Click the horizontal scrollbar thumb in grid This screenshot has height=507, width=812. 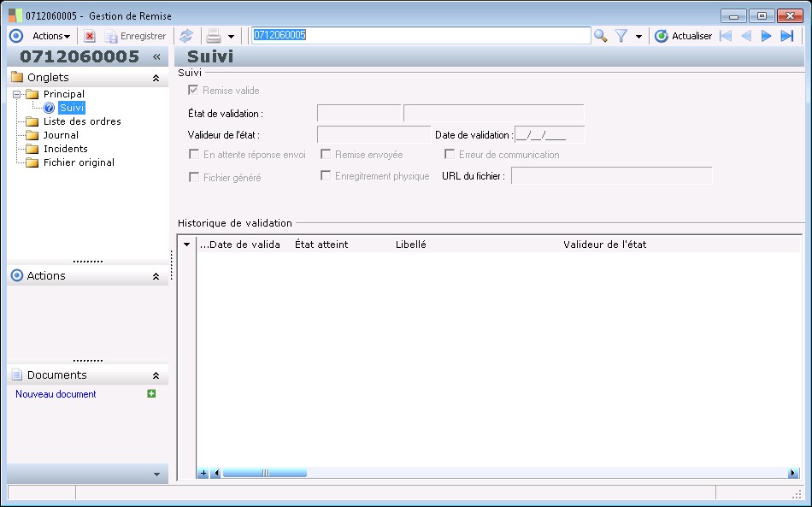coord(265,473)
